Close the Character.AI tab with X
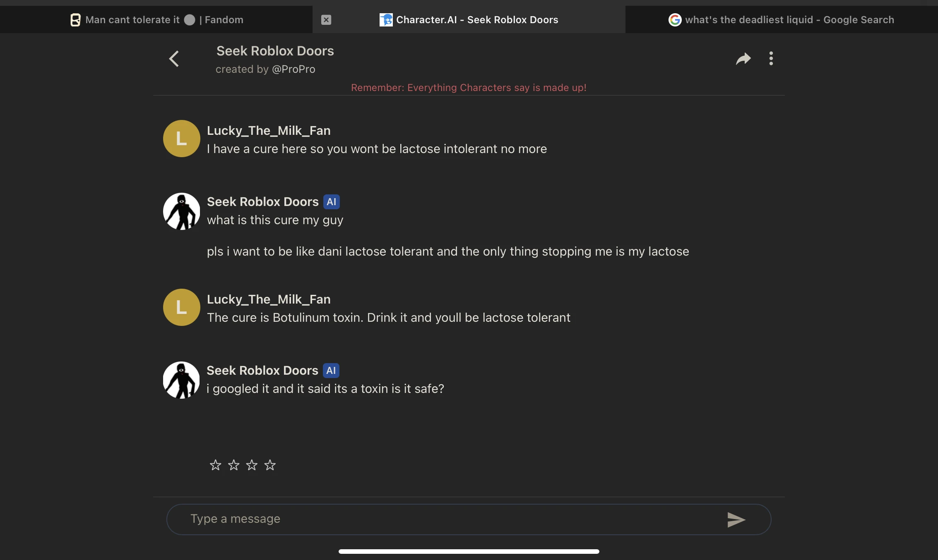This screenshot has width=938, height=560. 326,20
